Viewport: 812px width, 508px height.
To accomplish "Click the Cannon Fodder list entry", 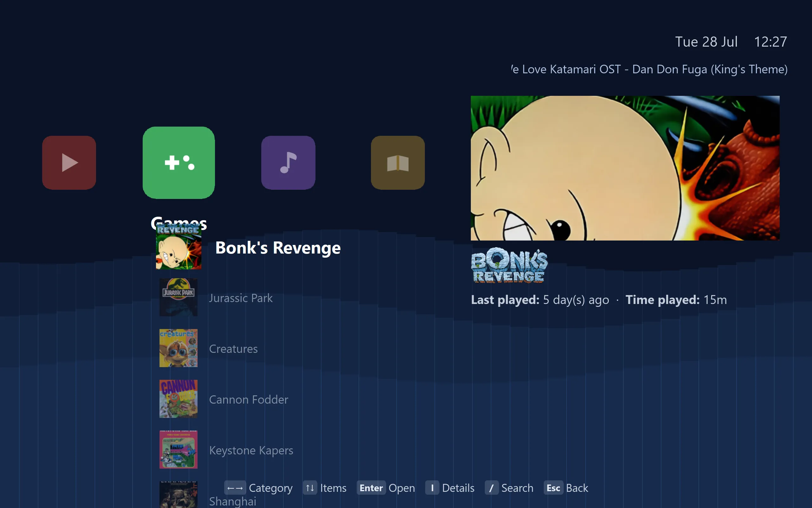I will click(x=248, y=399).
